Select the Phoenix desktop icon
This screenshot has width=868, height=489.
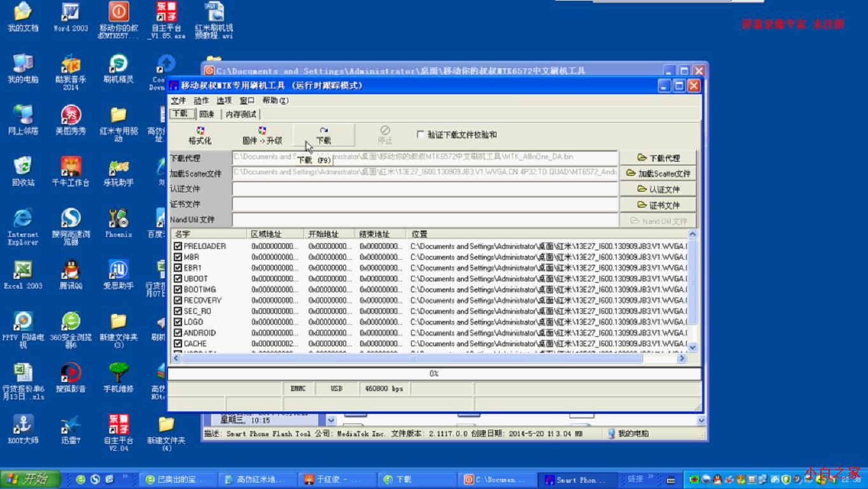(118, 223)
